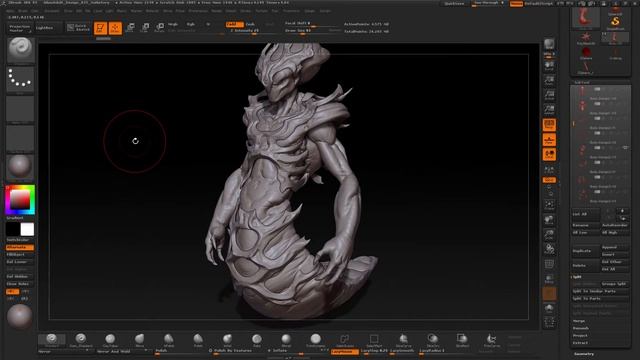
Task: Toggle the Floor grid button
Action: coord(549,140)
